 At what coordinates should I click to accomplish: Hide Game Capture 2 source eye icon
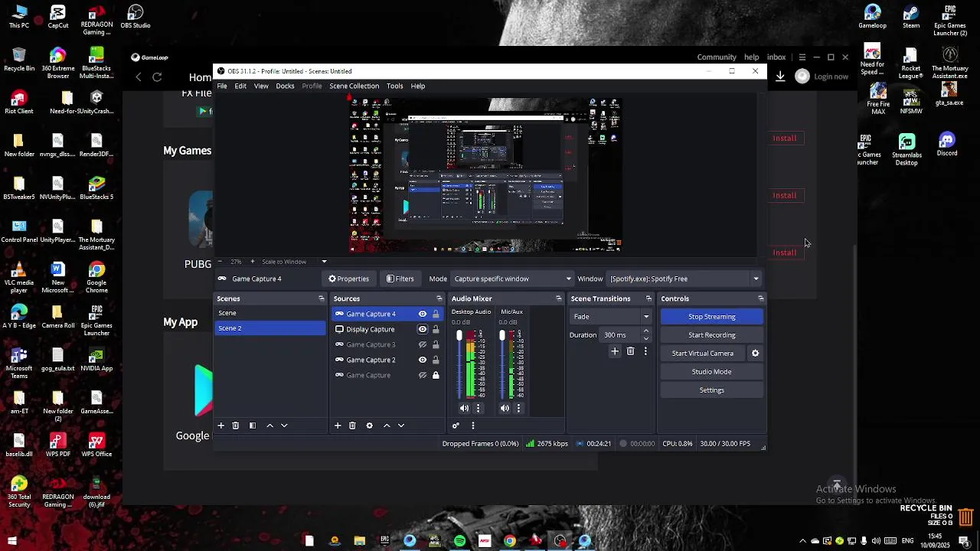422,360
